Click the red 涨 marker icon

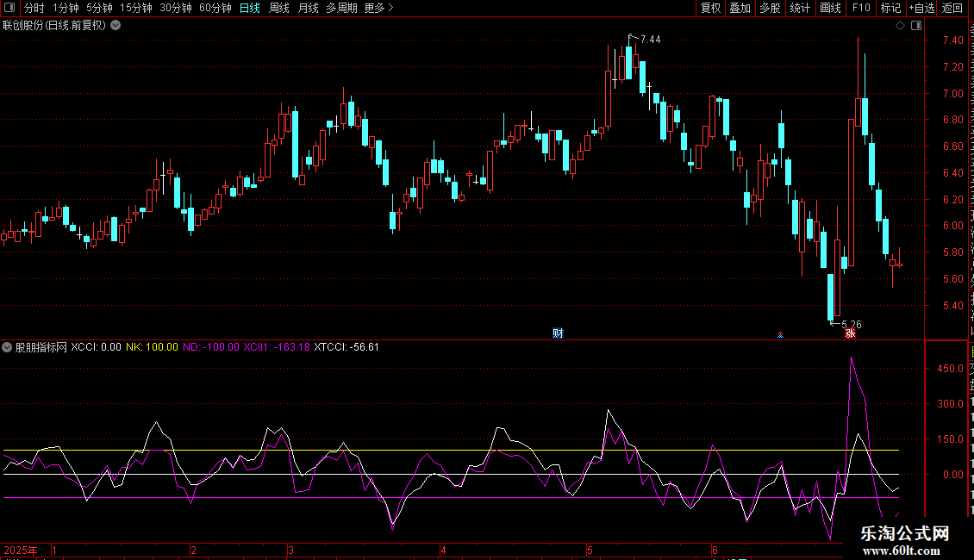coord(850,333)
